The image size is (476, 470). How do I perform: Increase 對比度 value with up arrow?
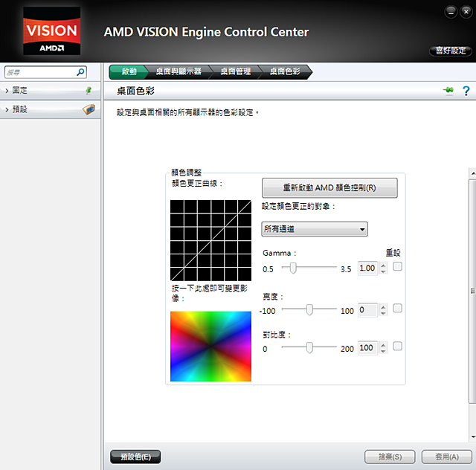(x=384, y=346)
